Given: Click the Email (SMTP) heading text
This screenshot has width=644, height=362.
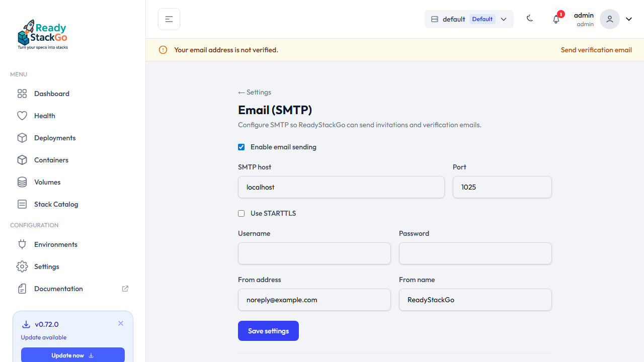Looking at the screenshot, I should coord(275,110).
